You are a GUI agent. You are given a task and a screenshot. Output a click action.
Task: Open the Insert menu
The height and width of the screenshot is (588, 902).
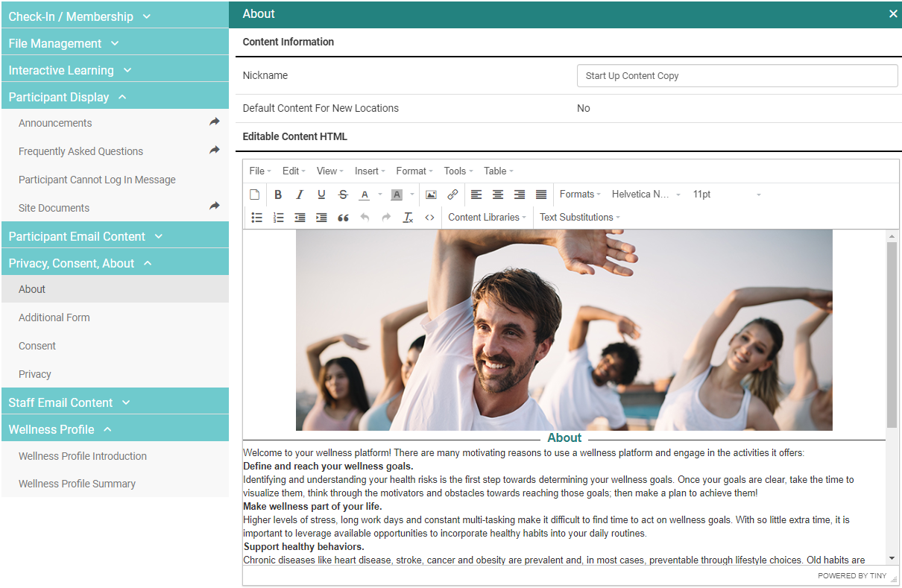370,171
